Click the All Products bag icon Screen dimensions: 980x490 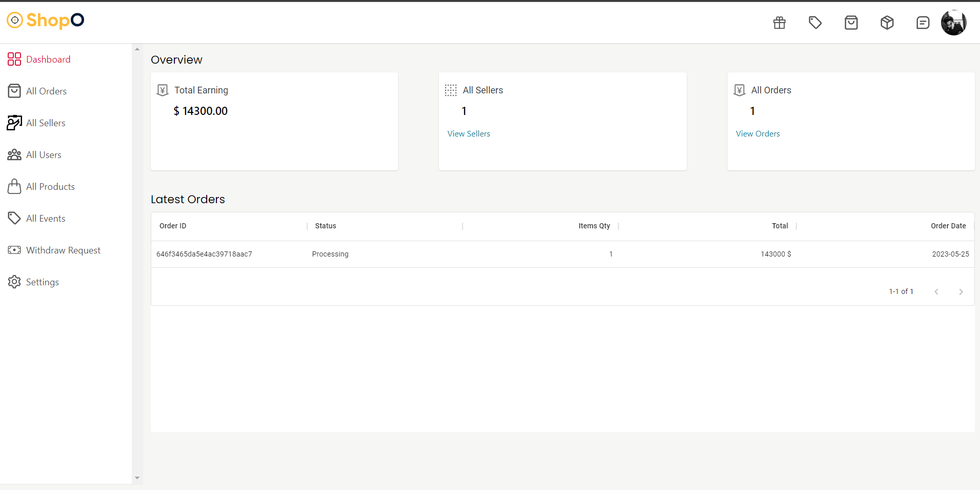pyautogui.click(x=14, y=186)
